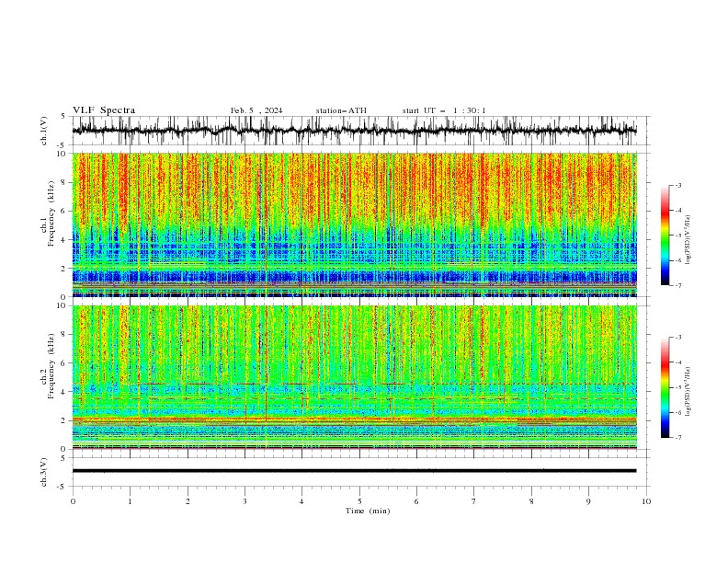Click the ch.3(V) flat waveform trace
Viewport: 728px width, 563px height.
tap(354, 471)
